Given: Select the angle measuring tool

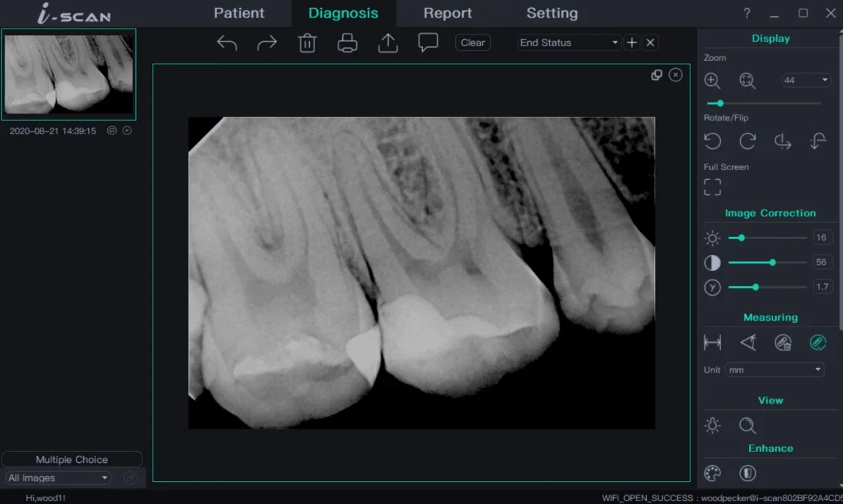Looking at the screenshot, I should [x=748, y=343].
